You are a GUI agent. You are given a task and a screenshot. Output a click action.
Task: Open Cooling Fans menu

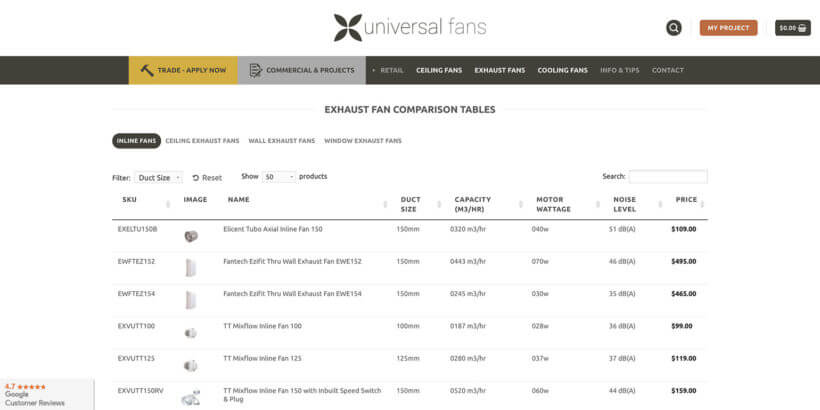point(563,70)
